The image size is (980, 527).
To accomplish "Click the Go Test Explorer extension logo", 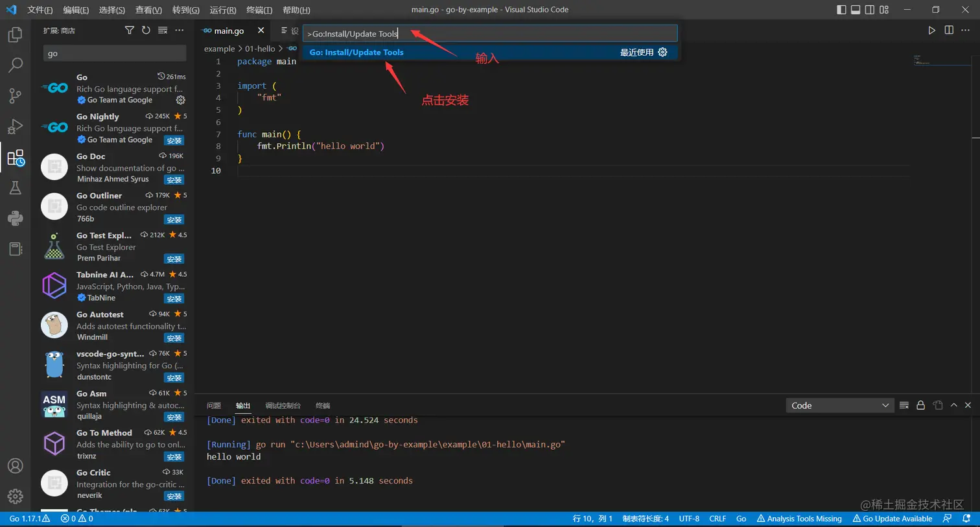I will point(54,246).
